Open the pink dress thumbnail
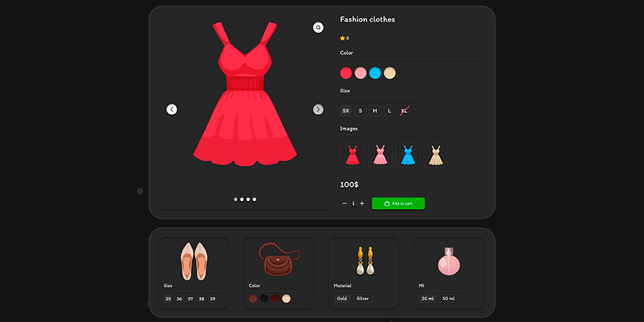The width and height of the screenshot is (644, 322). click(380, 155)
